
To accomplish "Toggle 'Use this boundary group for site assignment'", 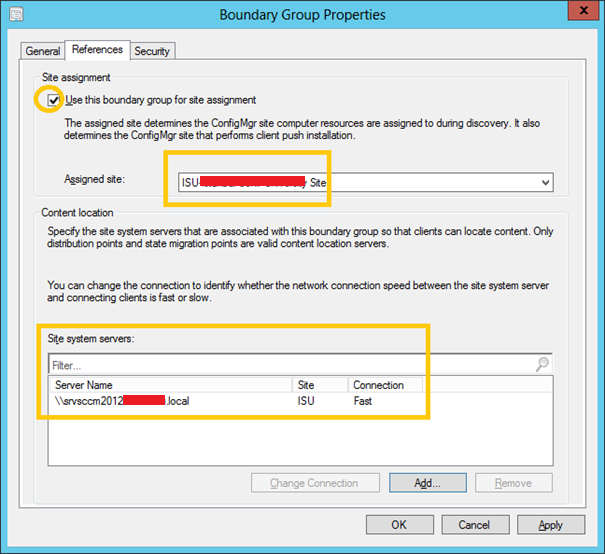I will 54,100.
